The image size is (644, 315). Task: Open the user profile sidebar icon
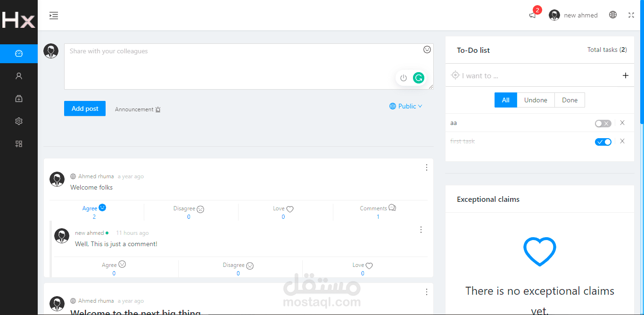(19, 76)
